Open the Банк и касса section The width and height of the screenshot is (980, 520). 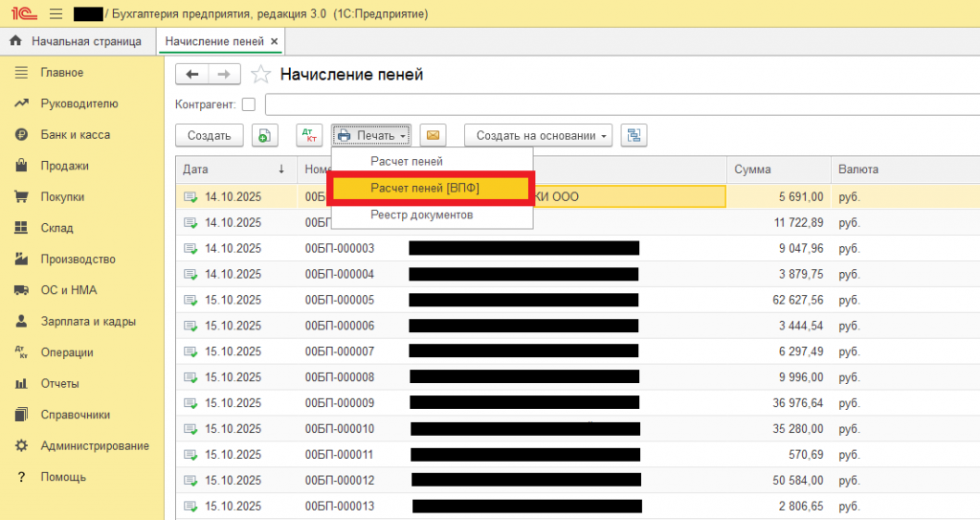click(75, 135)
